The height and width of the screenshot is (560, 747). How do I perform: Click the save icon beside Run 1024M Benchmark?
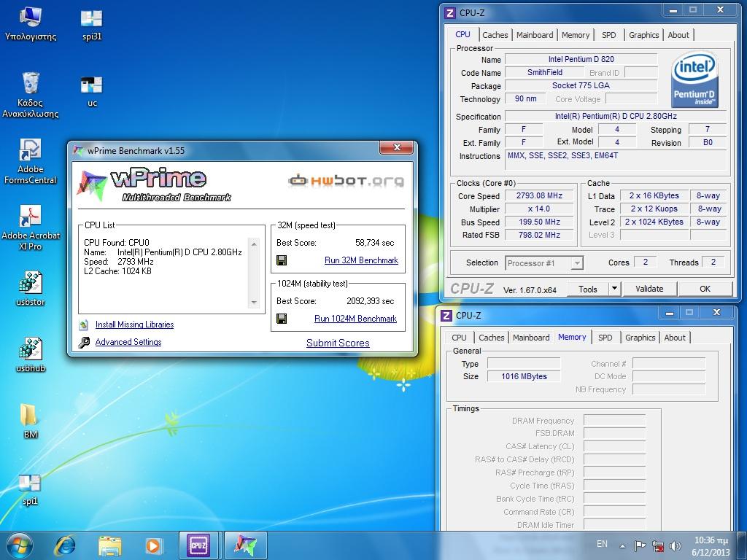282,319
